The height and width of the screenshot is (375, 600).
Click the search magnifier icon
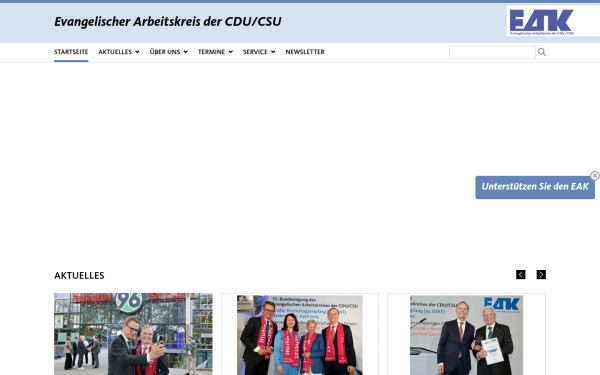pos(541,52)
